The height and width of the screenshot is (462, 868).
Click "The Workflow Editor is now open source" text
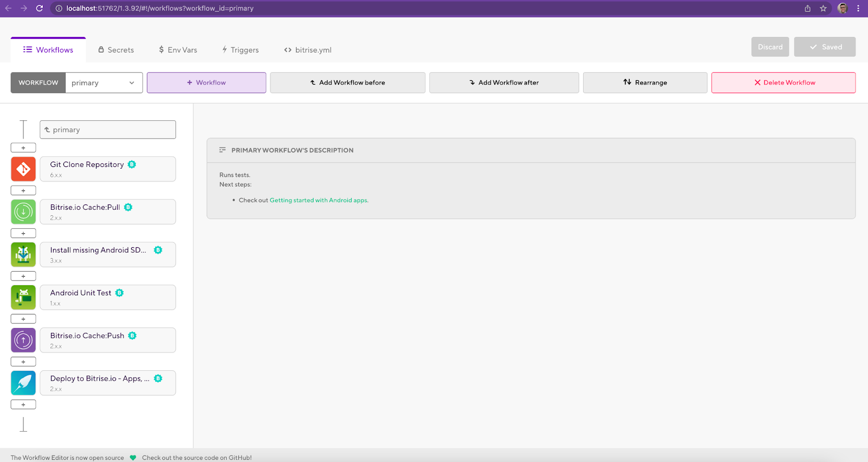(67, 458)
